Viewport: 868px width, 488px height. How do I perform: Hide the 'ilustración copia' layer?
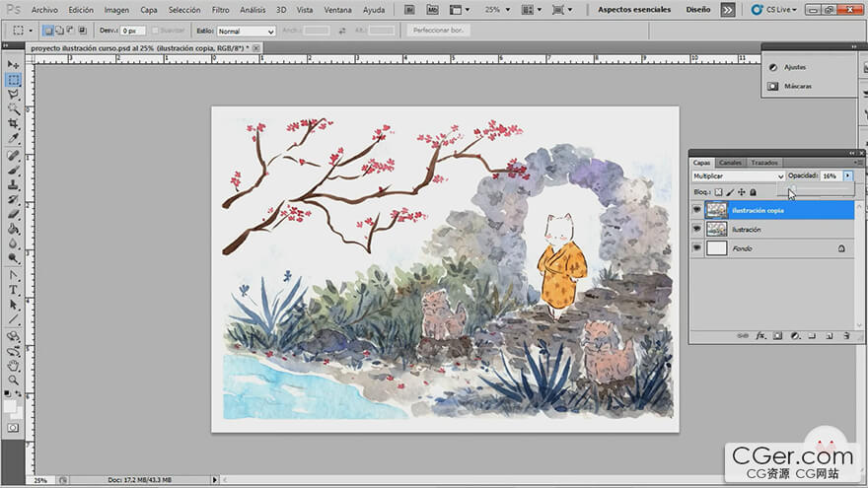pos(696,210)
